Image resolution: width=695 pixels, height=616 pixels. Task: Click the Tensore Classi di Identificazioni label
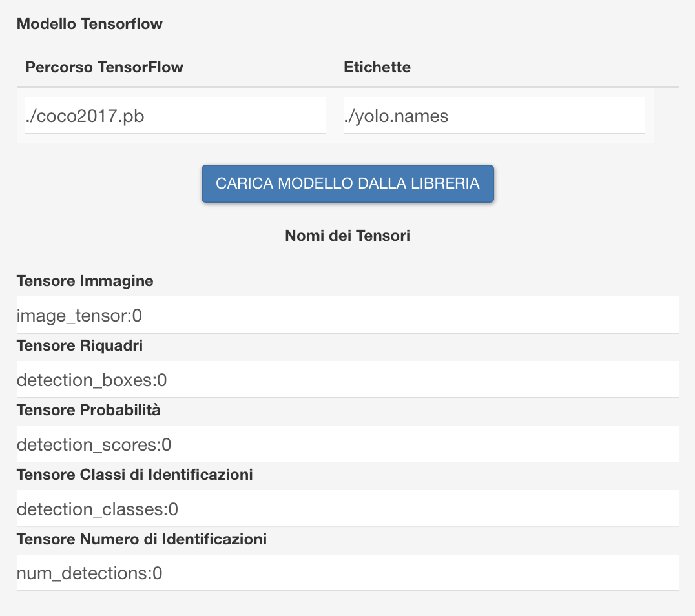(x=135, y=475)
